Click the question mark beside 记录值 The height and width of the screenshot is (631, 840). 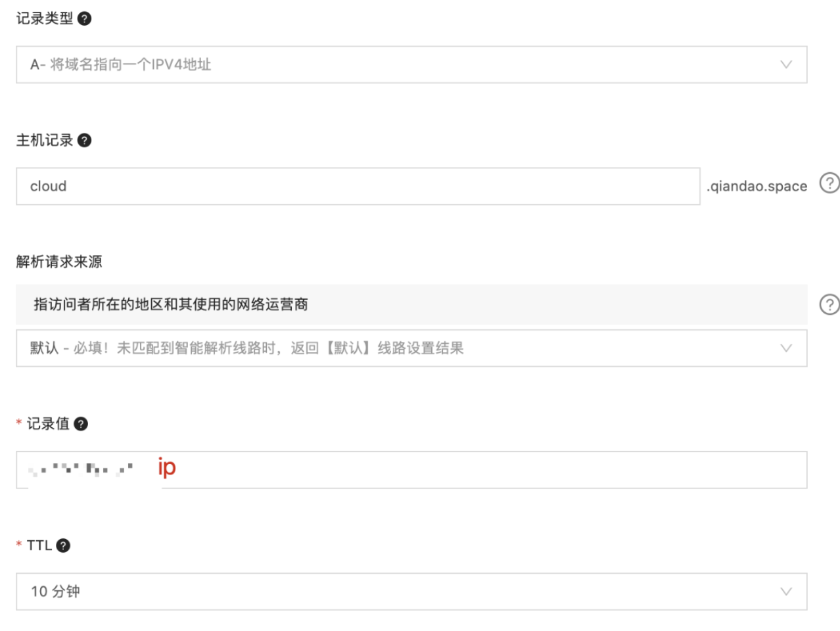pos(81,424)
